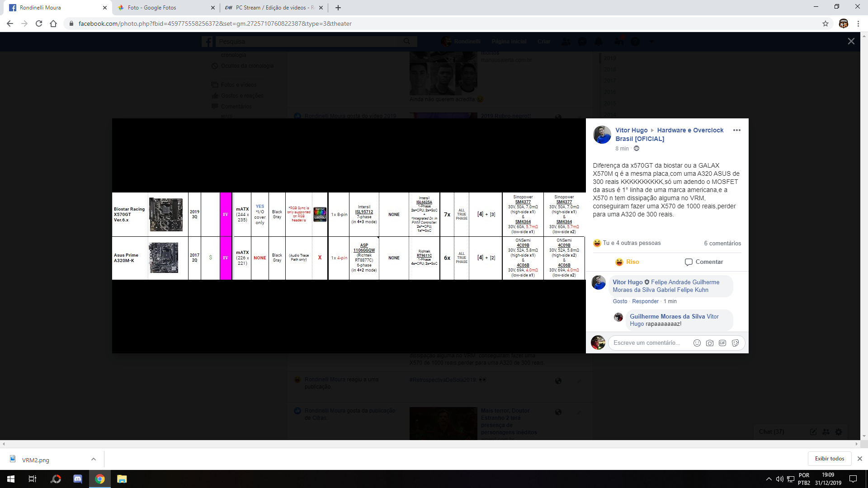Reload the current page

[x=39, y=23]
